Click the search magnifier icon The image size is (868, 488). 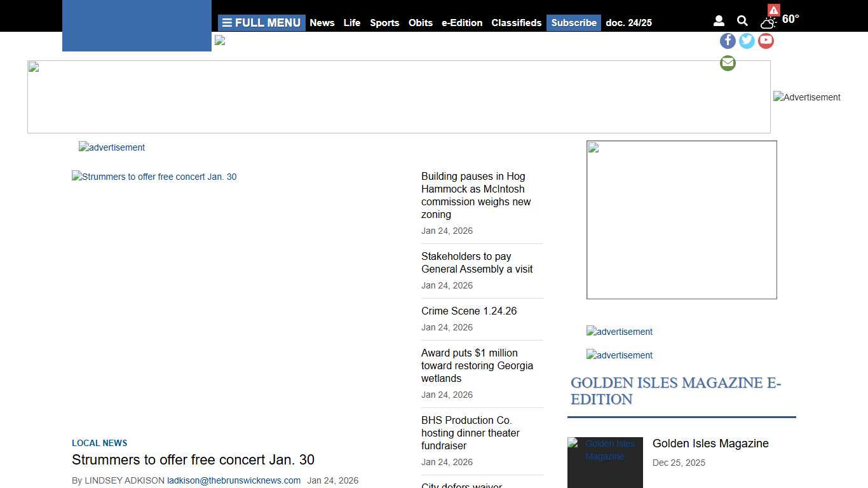(742, 20)
